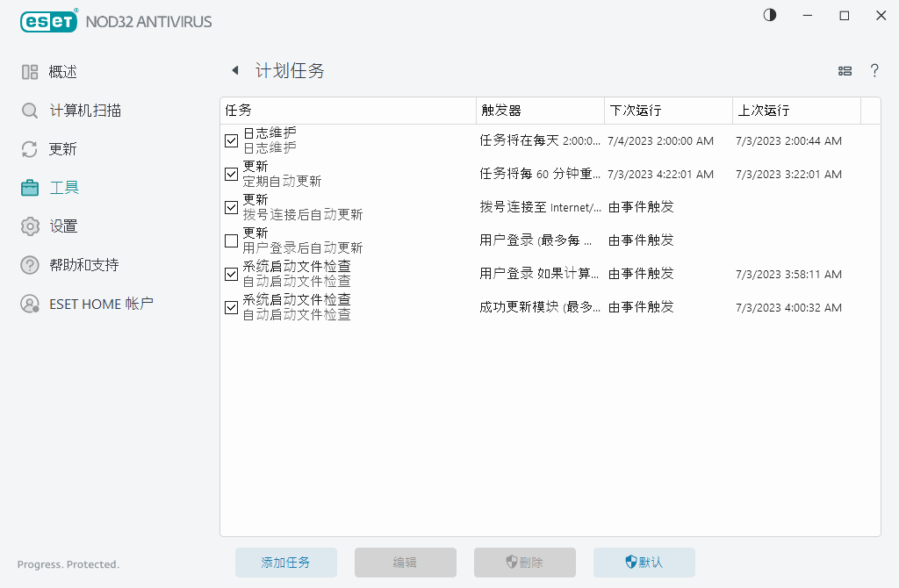Click the ESET logo in the title bar
899x588 pixels.
point(48,21)
